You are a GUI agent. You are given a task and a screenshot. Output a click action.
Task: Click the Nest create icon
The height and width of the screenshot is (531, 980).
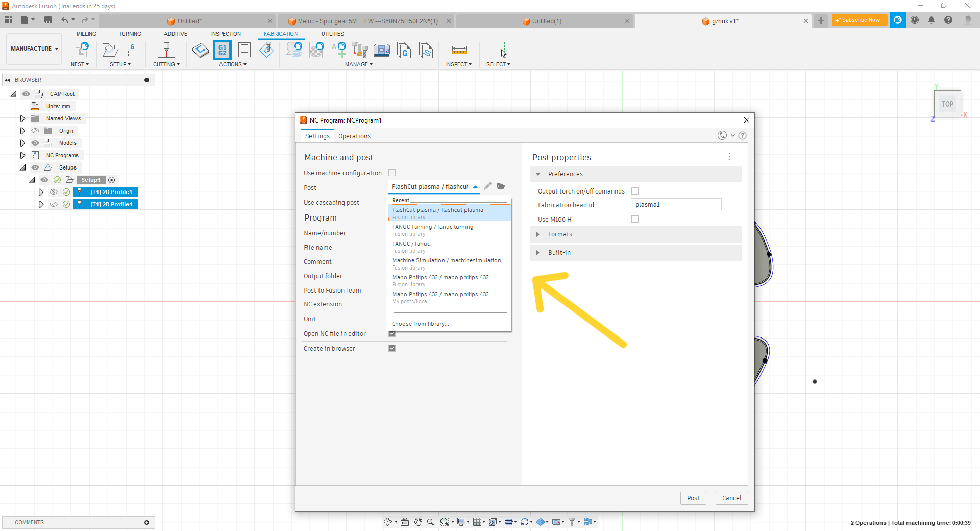click(x=80, y=50)
